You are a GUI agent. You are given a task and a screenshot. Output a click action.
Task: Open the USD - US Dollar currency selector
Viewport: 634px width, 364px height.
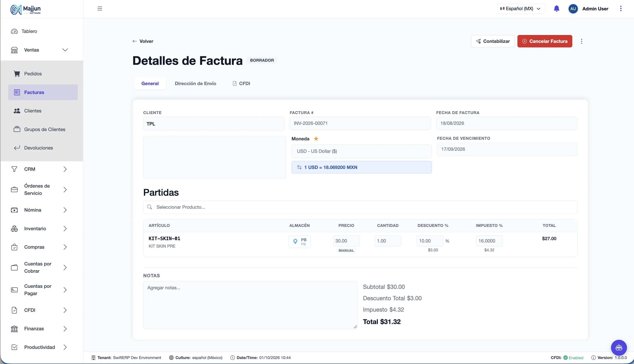362,151
